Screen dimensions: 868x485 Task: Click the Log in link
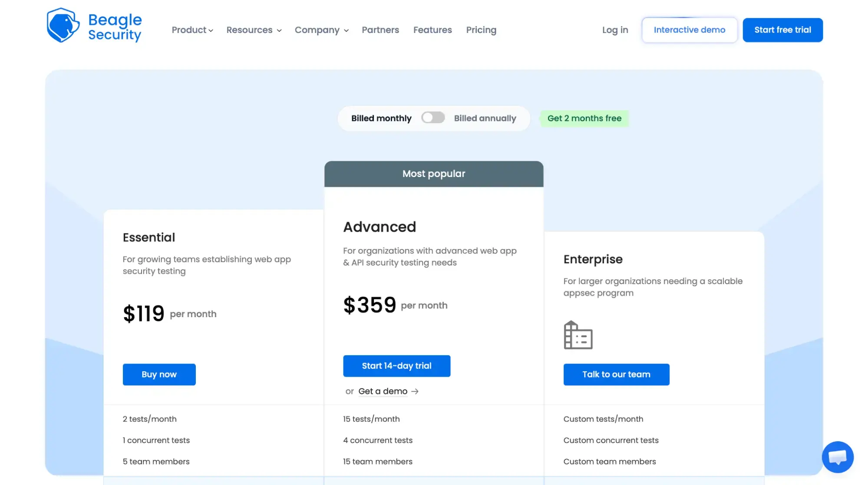pyautogui.click(x=615, y=30)
